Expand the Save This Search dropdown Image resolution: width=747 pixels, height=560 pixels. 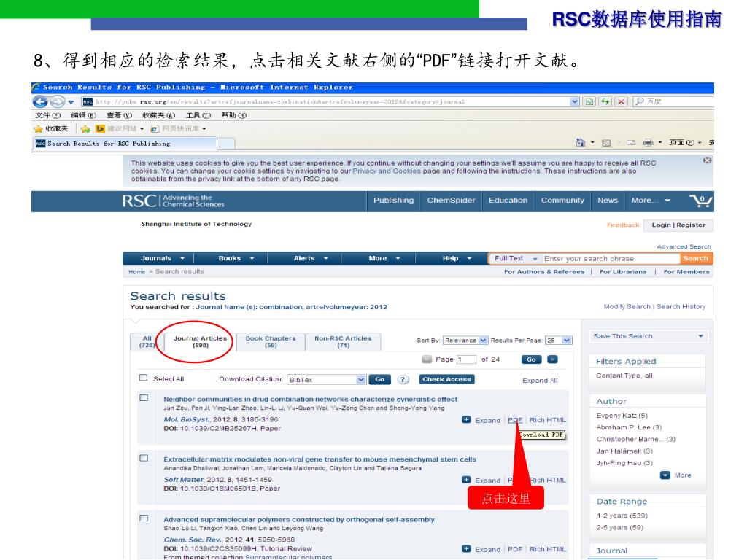click(649, 336)
